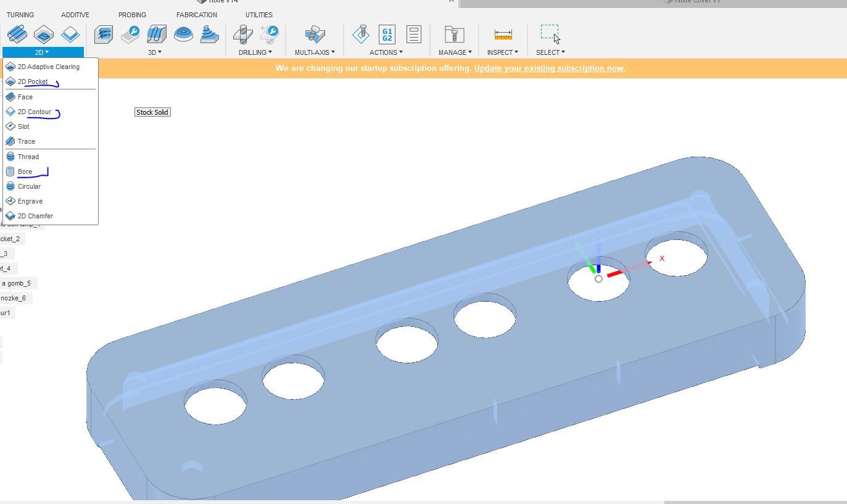Image resolution: width=847 pixels, height=504 pixels.
Task: Select the 'a gomb_5' operation in the browser
Action: (x=18, y=283)
